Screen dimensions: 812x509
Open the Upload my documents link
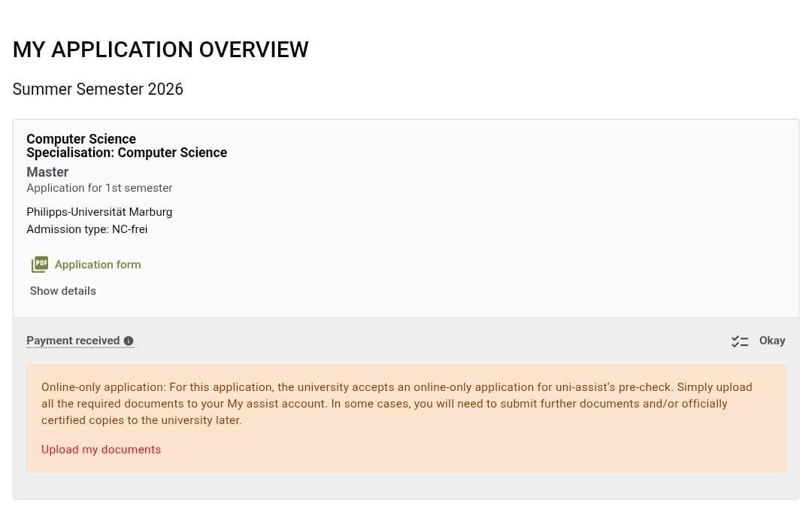pos(101,449)
